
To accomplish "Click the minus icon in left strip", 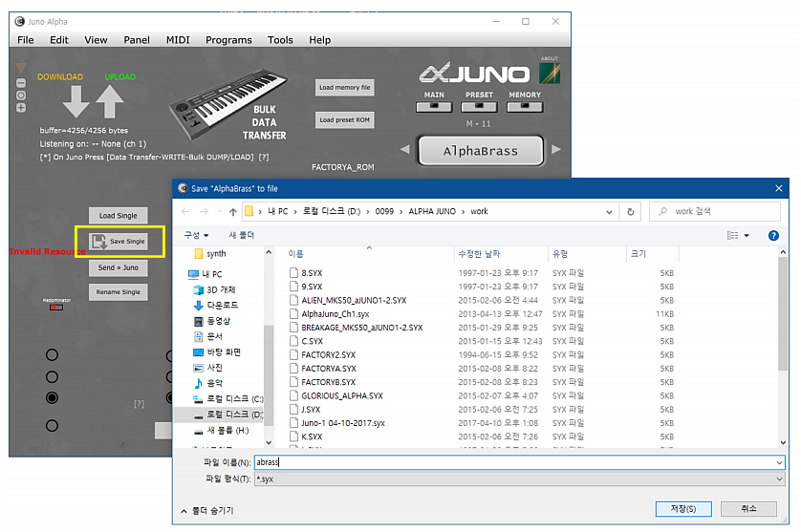I will tap(21, 83).
